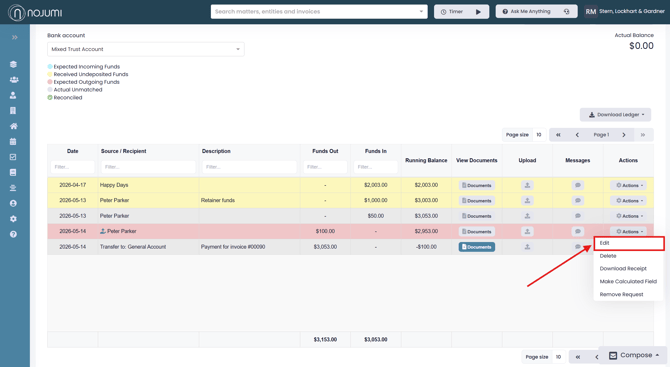Go to next page in top pager

(x=624, y=135)
